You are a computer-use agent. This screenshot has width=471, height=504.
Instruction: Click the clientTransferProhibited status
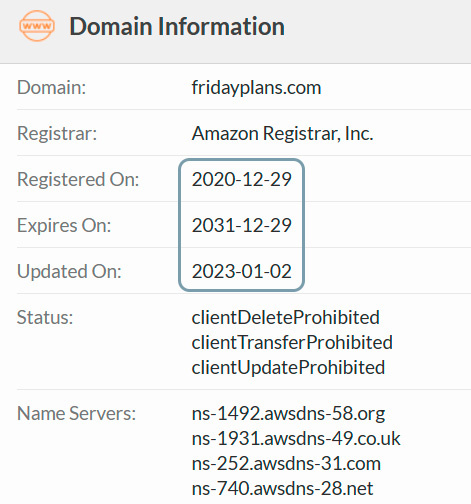(292, 342)
